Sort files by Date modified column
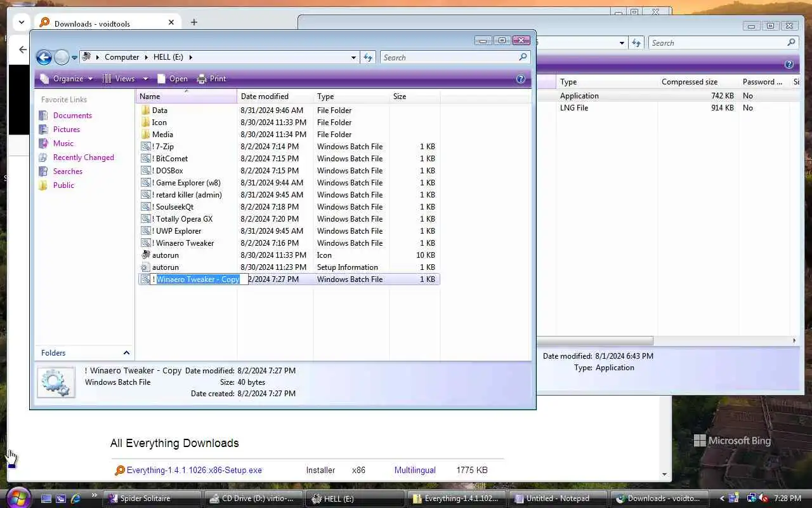This screenshot has width=812, height=508. tap(275, 97)
